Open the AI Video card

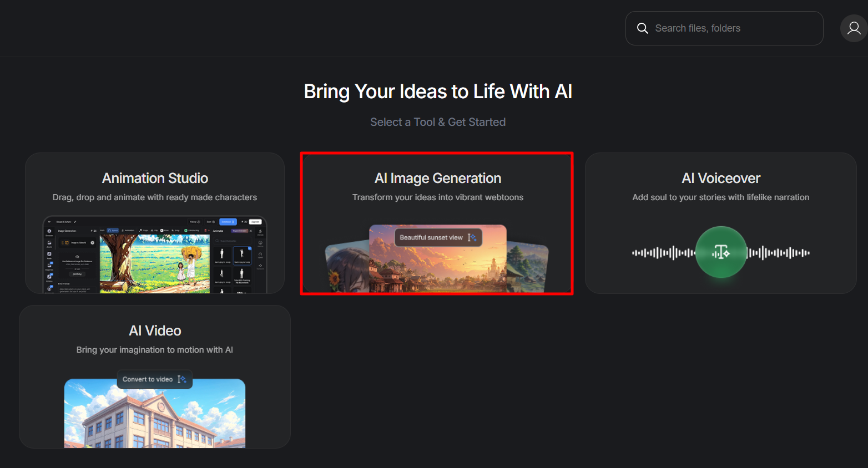coord(155,377)
